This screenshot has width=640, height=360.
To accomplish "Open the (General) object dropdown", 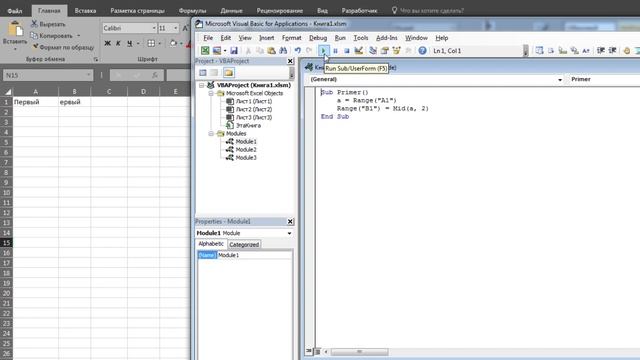I will click(560, 80).
